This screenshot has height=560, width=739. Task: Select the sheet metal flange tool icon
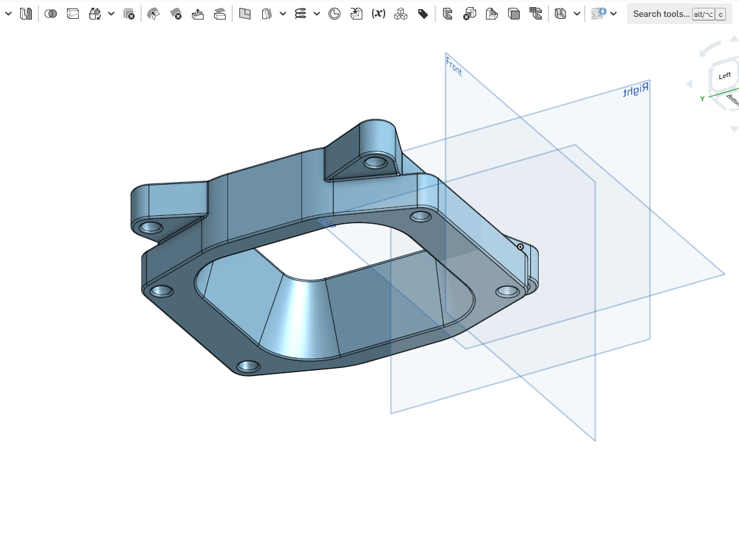[x=492, y=14]
